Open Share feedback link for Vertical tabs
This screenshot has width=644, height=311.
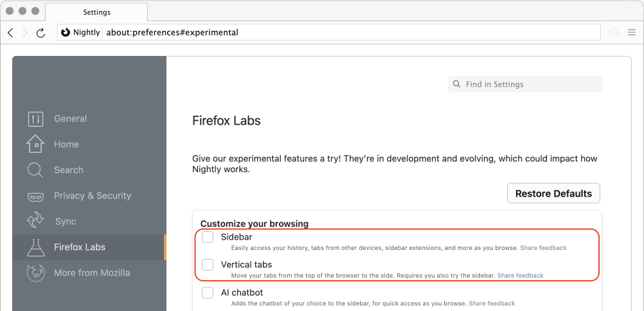[x=520, y=276]
